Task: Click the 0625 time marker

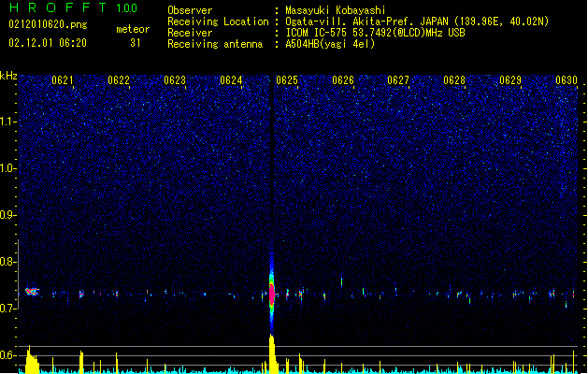Action: coord(287,80)
